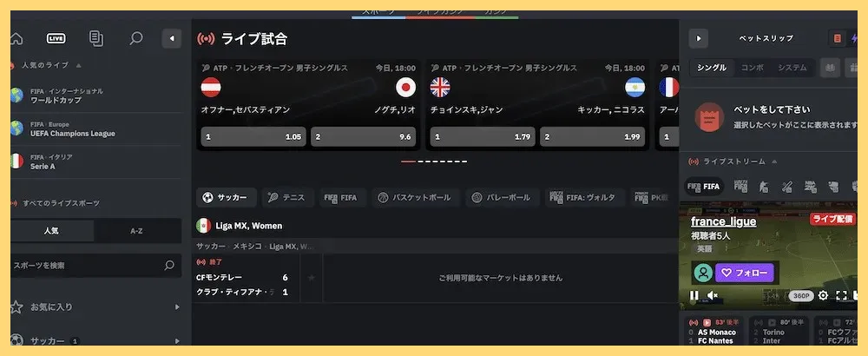Image resolution: width=868 pixels, height=356 pixels.
Task: Unmute the live stream audio
Action: [713, 295]
